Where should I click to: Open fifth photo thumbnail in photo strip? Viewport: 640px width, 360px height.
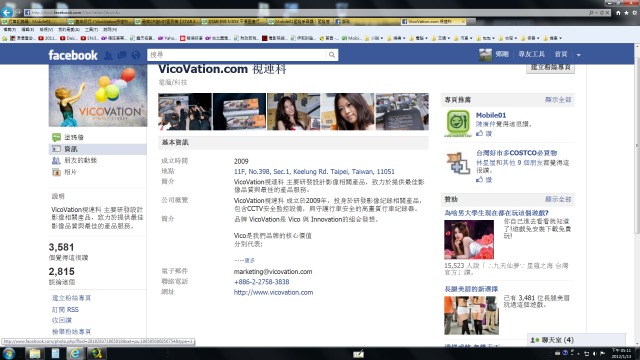402,111
